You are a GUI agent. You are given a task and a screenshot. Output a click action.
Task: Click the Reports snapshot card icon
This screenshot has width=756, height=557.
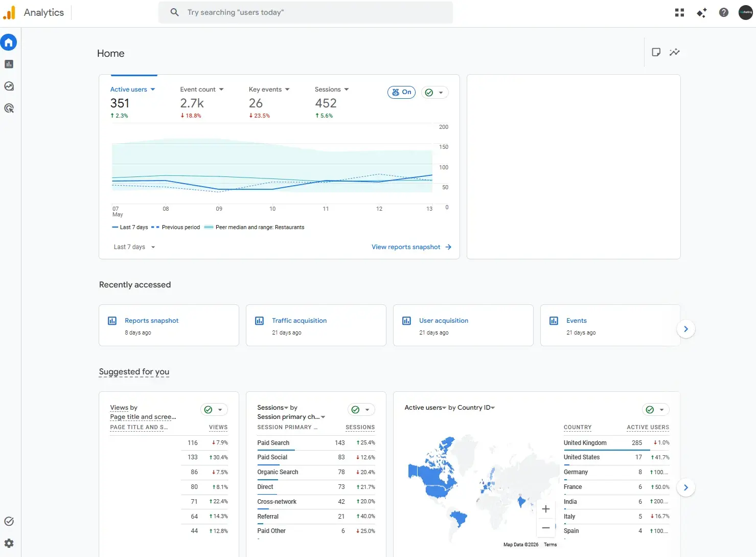point(112,321)
